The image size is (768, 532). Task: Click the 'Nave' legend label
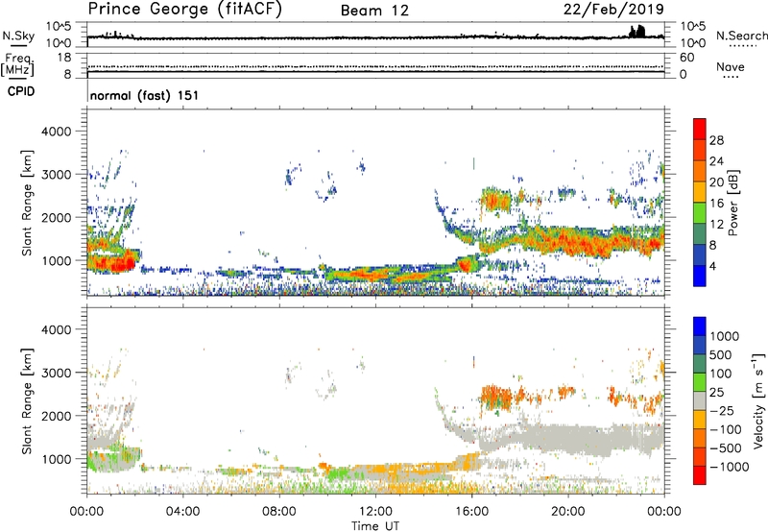[731, 67]
